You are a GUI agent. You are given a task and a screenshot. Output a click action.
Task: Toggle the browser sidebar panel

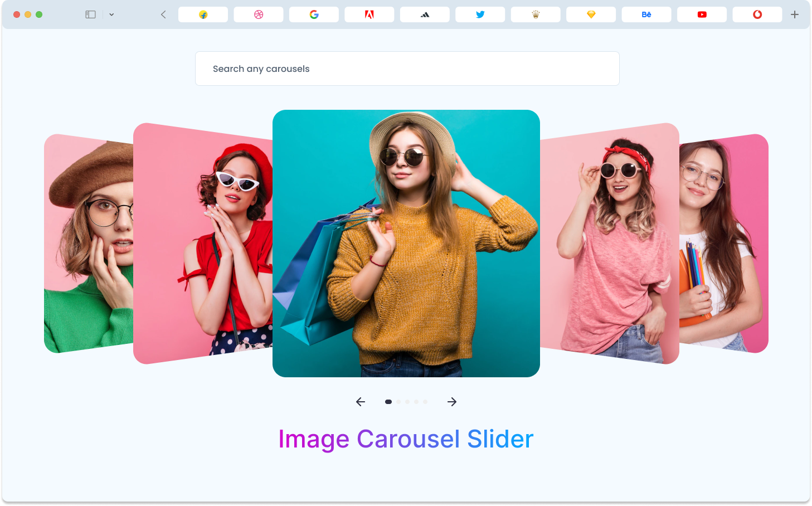tap(90, 14)
